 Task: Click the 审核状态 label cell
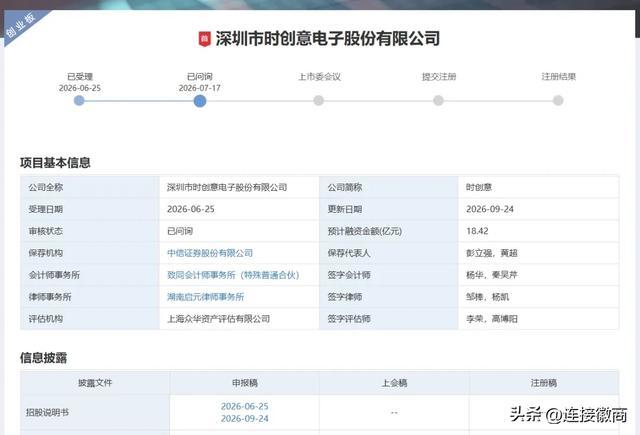pos(90,231)
